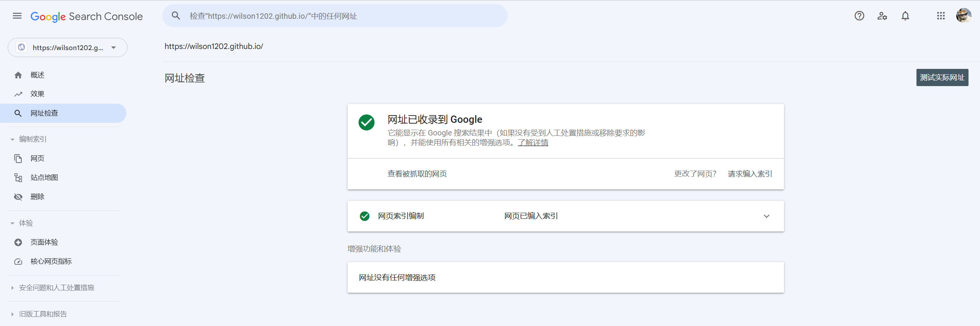This screenshot has height=326, width=980.
Task: Click the account profile avatar
Action: [x=963, y=16]
